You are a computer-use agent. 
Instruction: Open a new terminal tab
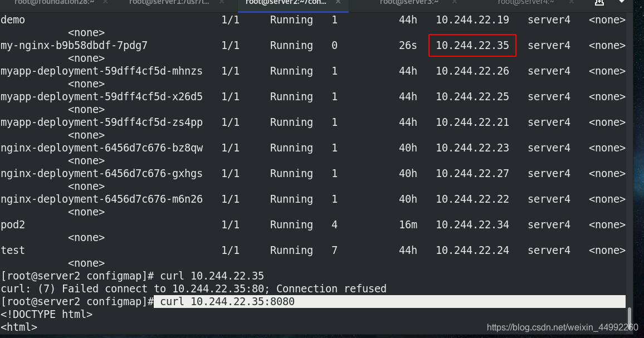click(x=599, y=2)
